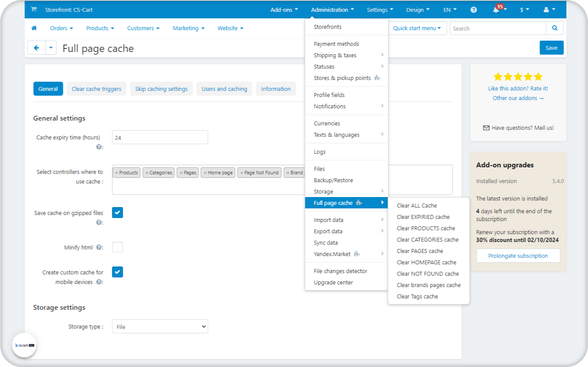Open the help question mark icon
This screenshot has width=588, height=367.
(x=474, y=10)
